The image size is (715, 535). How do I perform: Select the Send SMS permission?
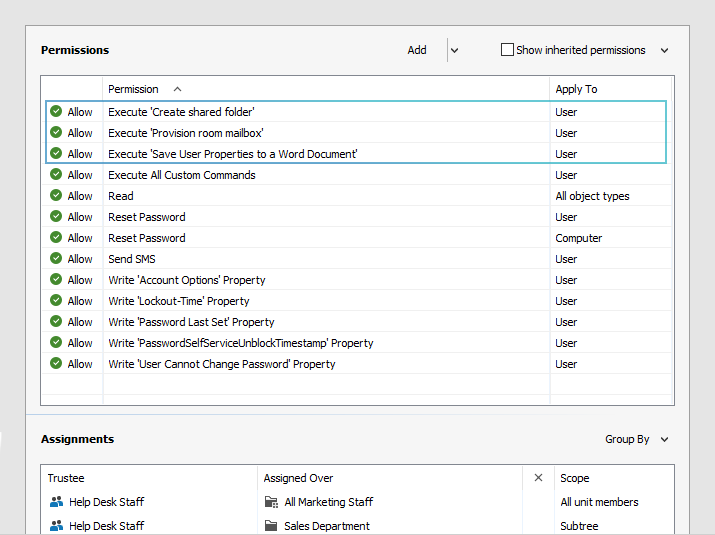[132, 259]
